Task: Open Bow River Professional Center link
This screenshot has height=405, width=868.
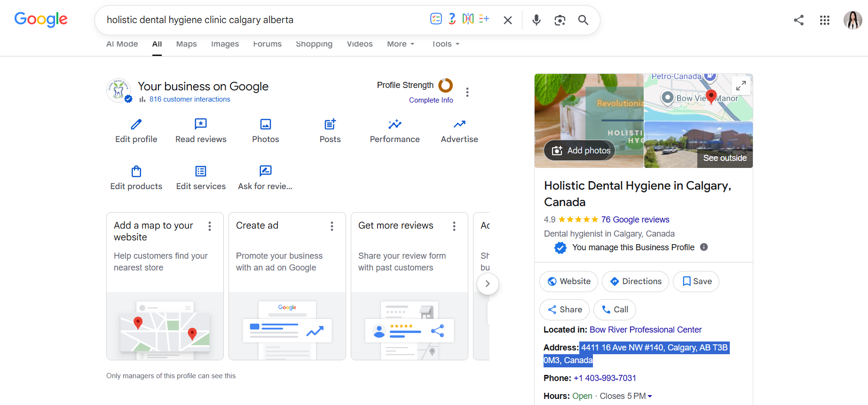Action: click(x=646, y=330)
